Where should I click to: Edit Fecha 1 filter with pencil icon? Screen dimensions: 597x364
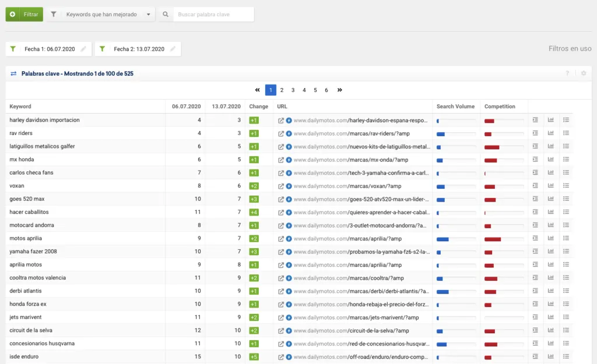coord(83,49)
